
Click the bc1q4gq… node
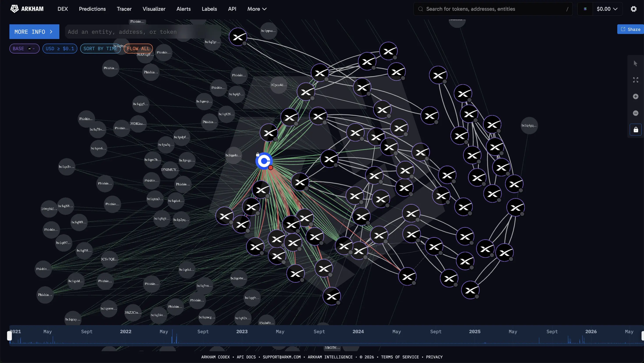pos(529,126)
